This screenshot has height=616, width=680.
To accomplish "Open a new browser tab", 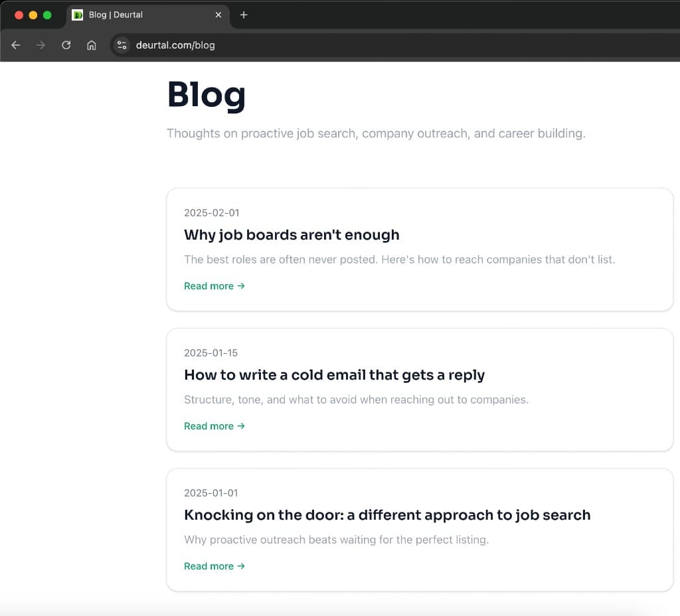I will (x=244, y=15).
